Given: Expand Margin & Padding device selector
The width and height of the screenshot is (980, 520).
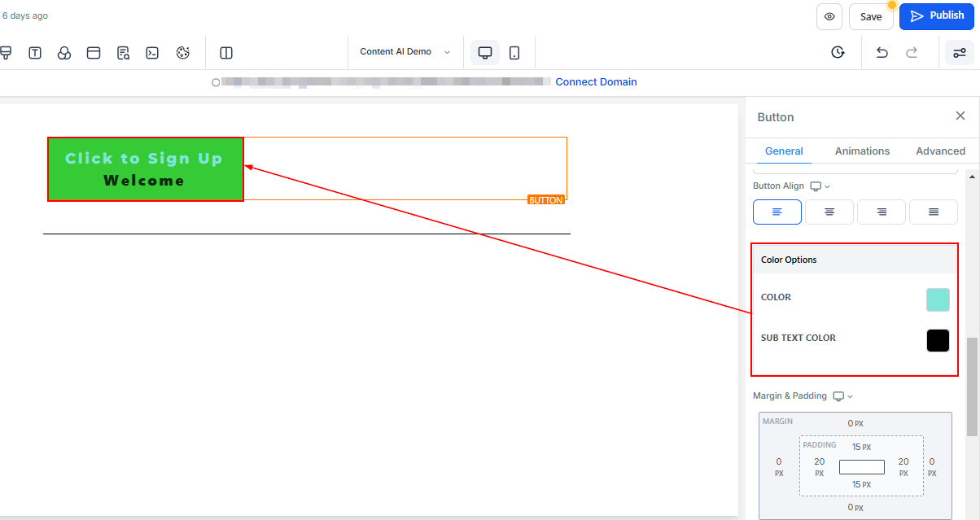Looking at the screenshot, I should click(843, 396).
